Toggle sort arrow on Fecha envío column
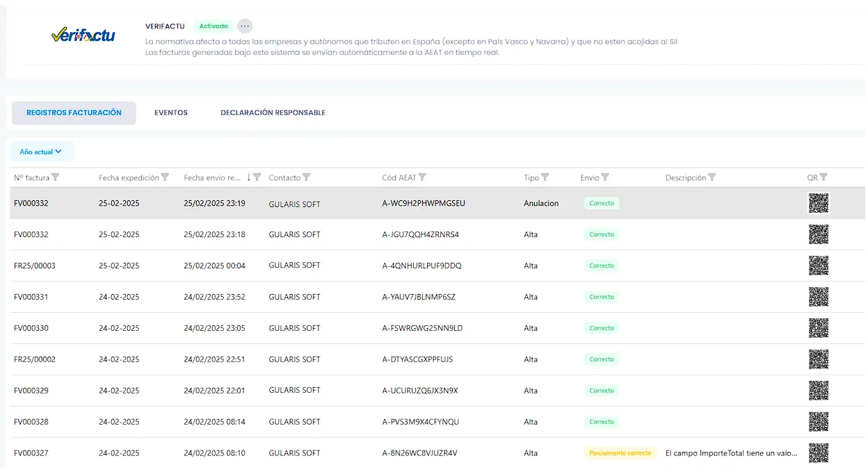The height and width of the screenshot is (472, 868). [248, 177]
